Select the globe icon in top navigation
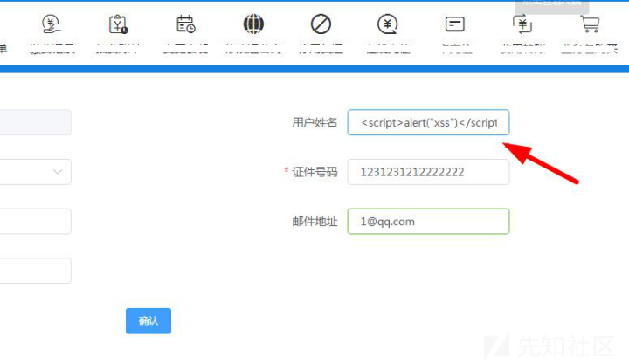Viewport: 629px width, 364px height. coord(253,24)
